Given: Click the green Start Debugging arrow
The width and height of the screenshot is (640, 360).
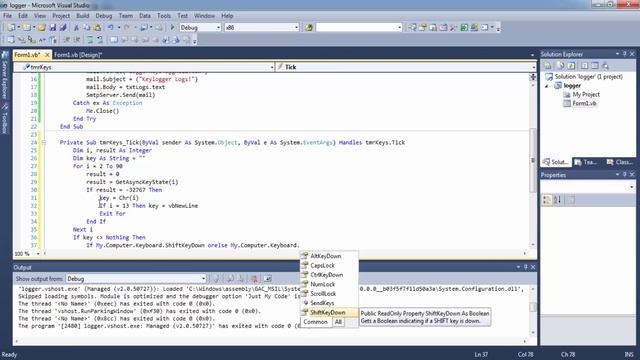Looking at the screenshot, I should pos(172,27).
